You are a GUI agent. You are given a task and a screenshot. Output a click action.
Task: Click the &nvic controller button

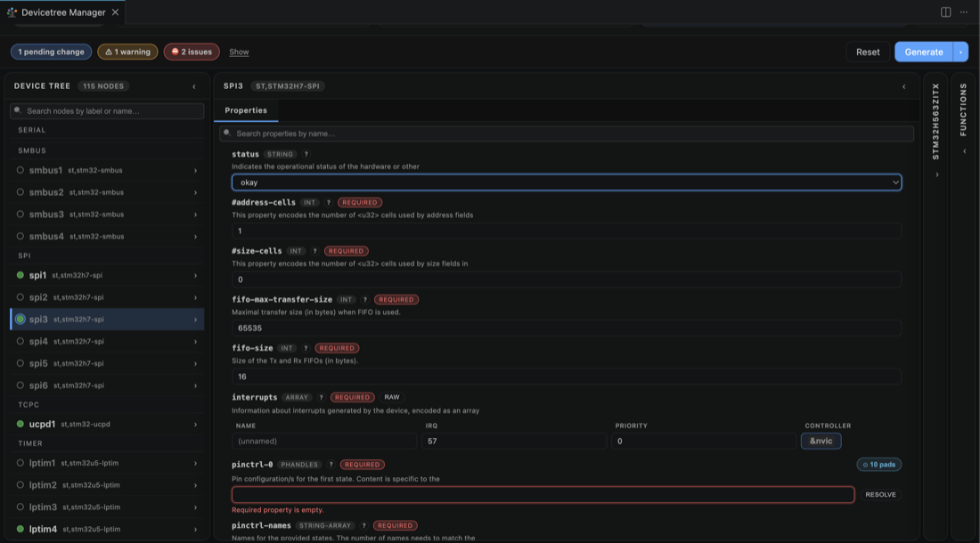point(821,442)
